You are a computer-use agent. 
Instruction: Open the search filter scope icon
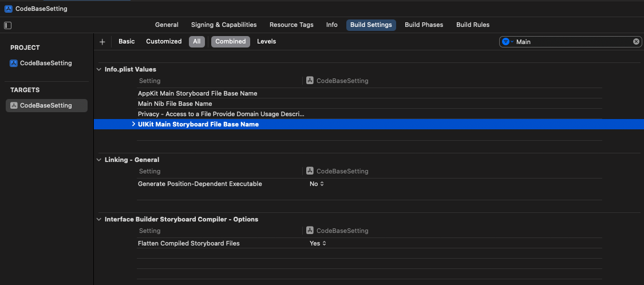tap(508, 41)
